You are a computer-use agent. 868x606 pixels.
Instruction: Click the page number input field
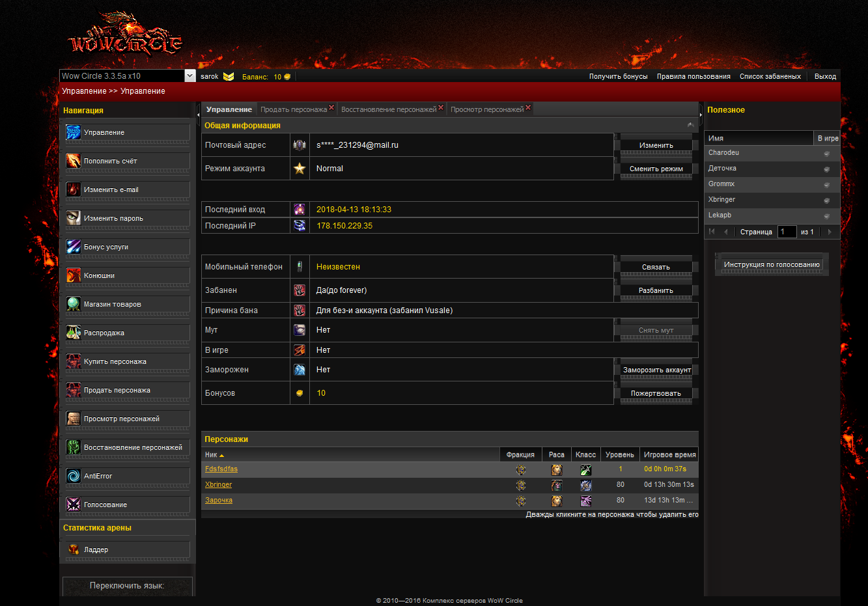pos(787,232)
